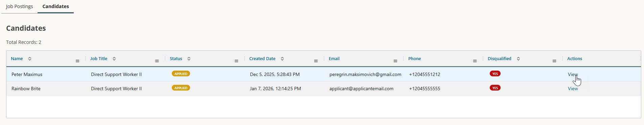Click the Name column header label
The width and height of the screenshot is (644, 125).
coord(17,59)
